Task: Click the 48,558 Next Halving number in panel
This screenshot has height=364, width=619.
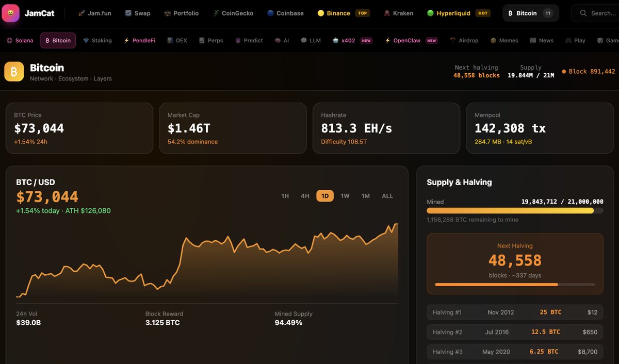Action: click(x=515, y=260)
